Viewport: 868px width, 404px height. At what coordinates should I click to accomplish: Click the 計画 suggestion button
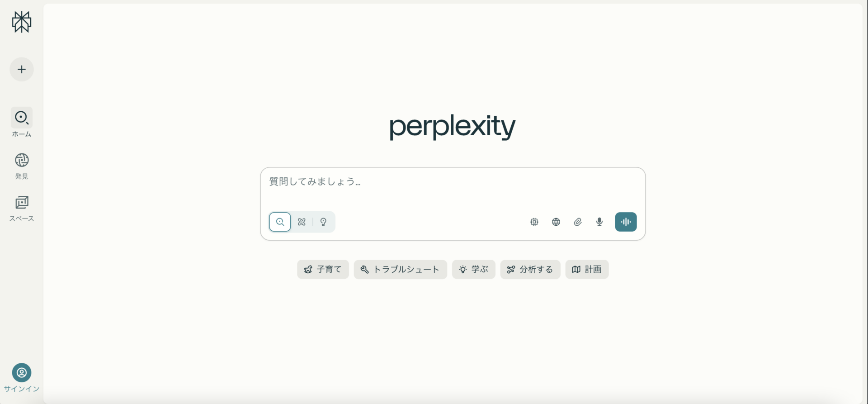tap(586, 269)
